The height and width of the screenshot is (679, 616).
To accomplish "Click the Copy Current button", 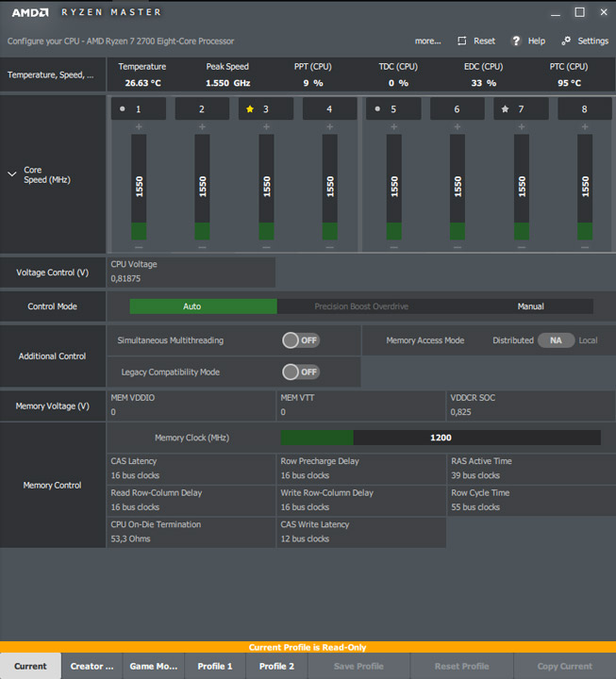I will [x=564, y=666].
